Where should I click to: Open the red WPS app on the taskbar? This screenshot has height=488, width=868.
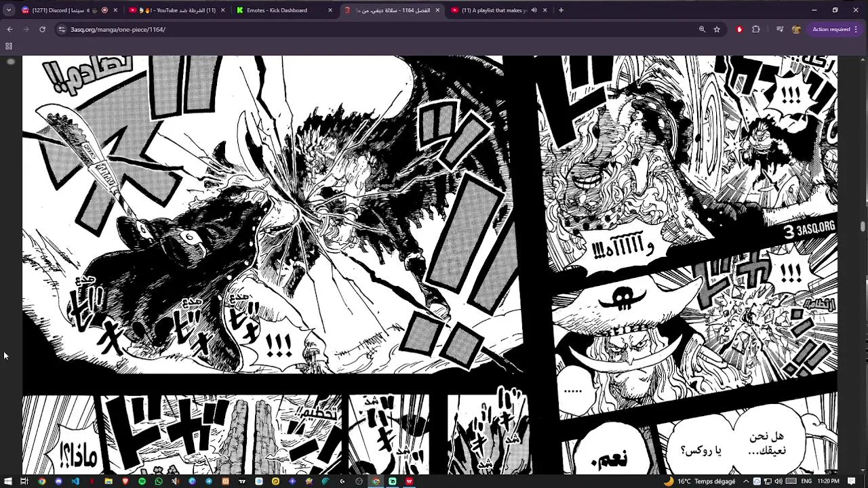[409, 481]
